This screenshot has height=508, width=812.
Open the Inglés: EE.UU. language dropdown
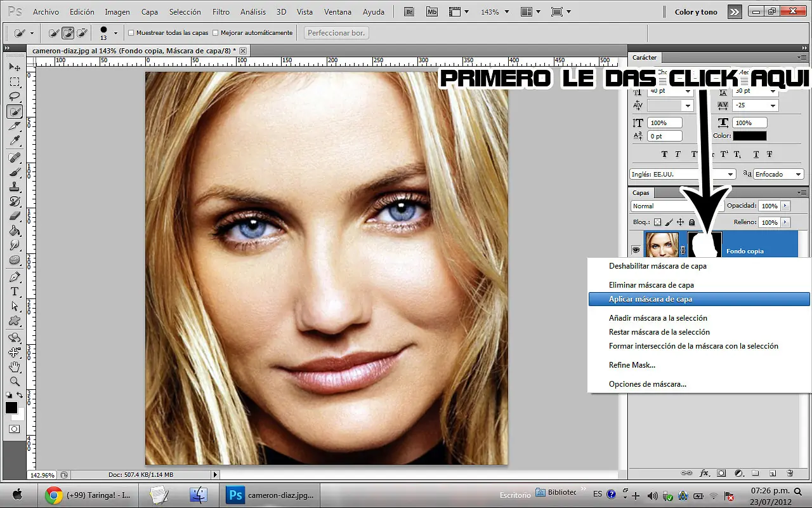(731, 174)
